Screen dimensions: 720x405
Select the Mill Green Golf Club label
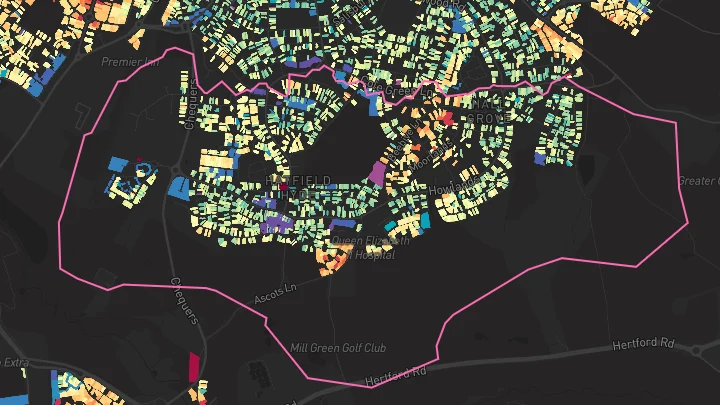(x=338, y=348)
